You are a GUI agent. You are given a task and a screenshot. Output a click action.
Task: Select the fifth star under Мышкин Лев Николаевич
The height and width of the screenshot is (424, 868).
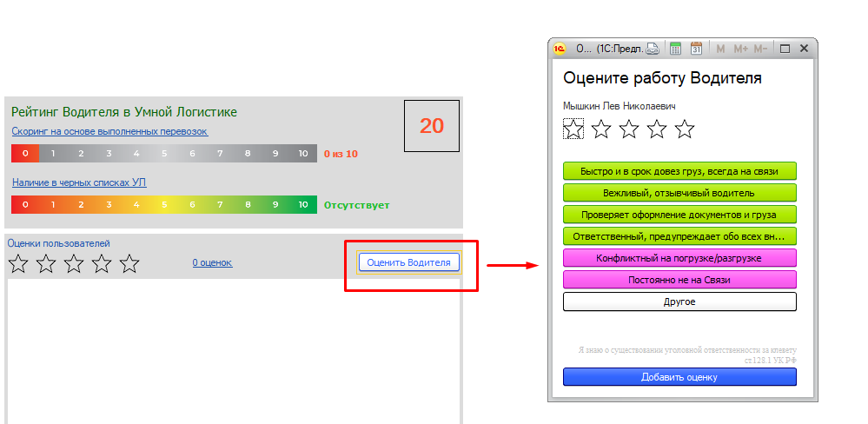[684, 129]
